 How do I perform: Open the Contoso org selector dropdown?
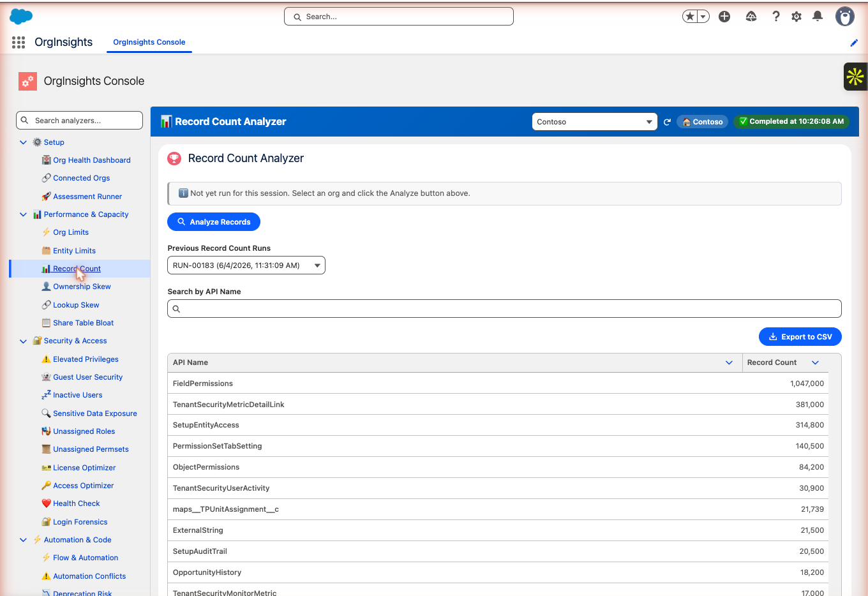pyautogui.click(x=595, y=122)
